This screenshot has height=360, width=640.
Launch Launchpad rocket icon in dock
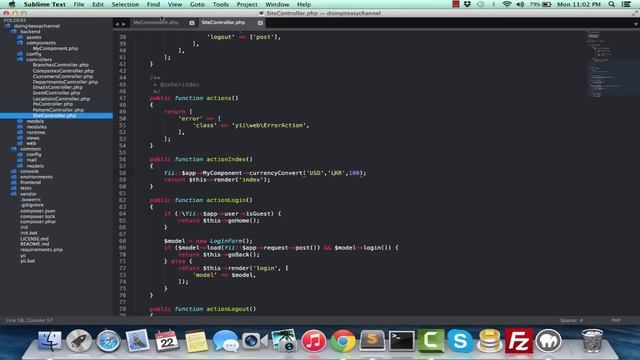(x=79, y=340)
